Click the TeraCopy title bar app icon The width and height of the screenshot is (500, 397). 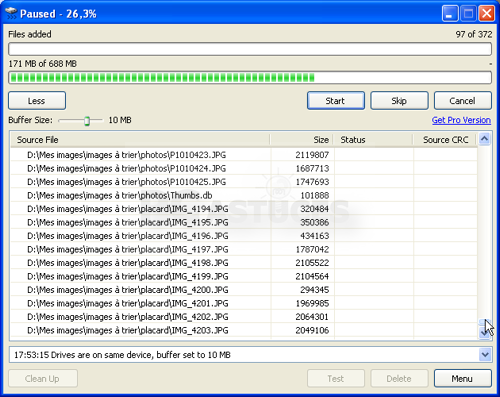point(11,13)
